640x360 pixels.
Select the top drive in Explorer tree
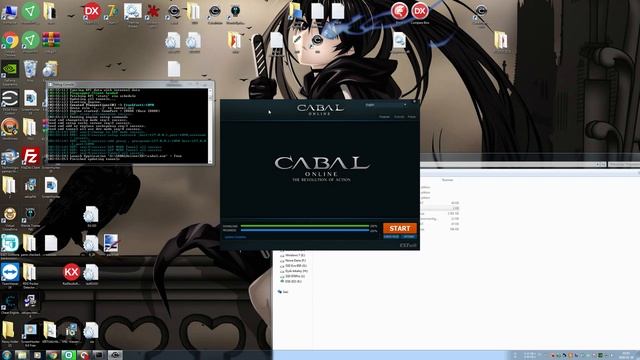pyautogui.click(x=293, y=255)
